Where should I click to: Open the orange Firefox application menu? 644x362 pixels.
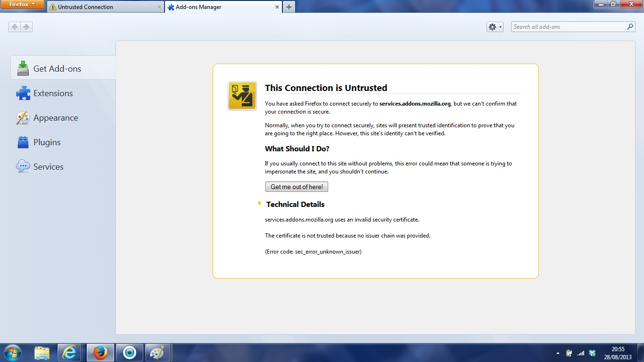click(x=23, y=5)
